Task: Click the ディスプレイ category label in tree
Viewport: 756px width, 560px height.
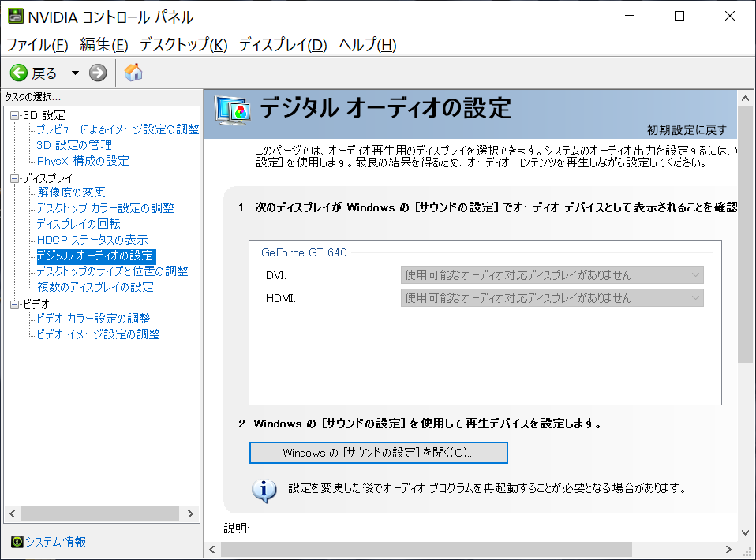Action: click(x=47, y=178)
